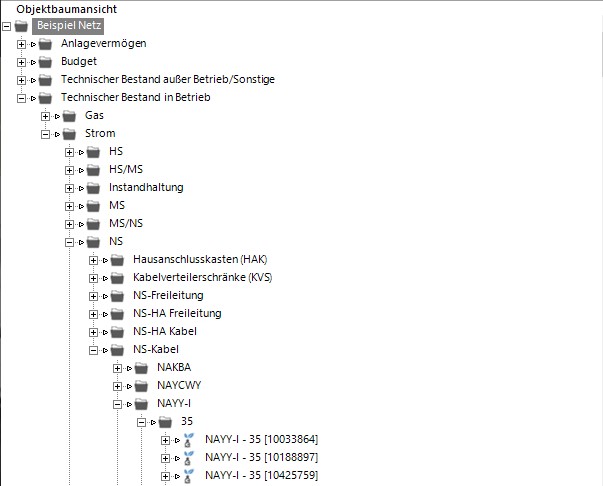Select the MS/NS folder label
603x486 pixels.
[125, 223]
